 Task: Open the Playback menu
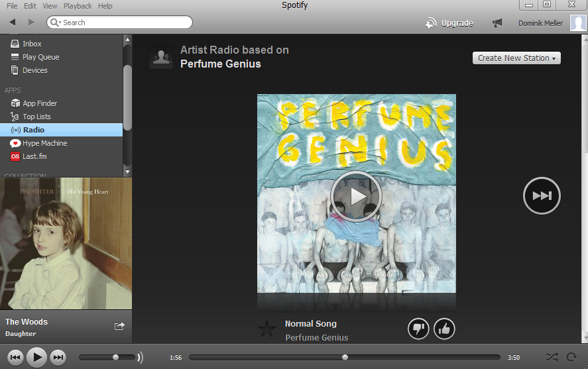[78, 6]
